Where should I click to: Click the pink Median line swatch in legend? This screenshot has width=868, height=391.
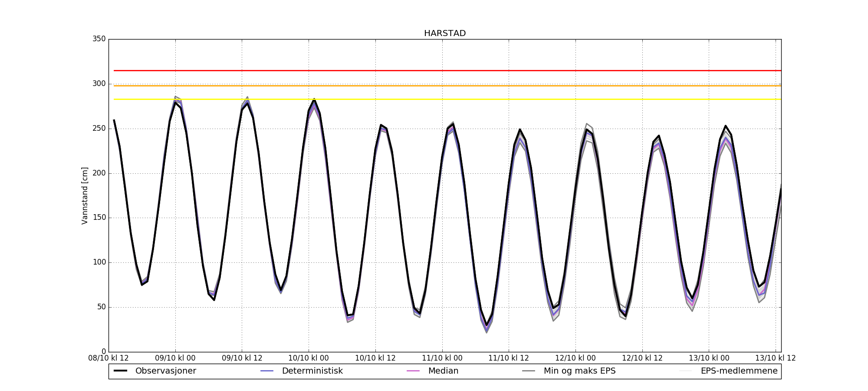point(413,371)
